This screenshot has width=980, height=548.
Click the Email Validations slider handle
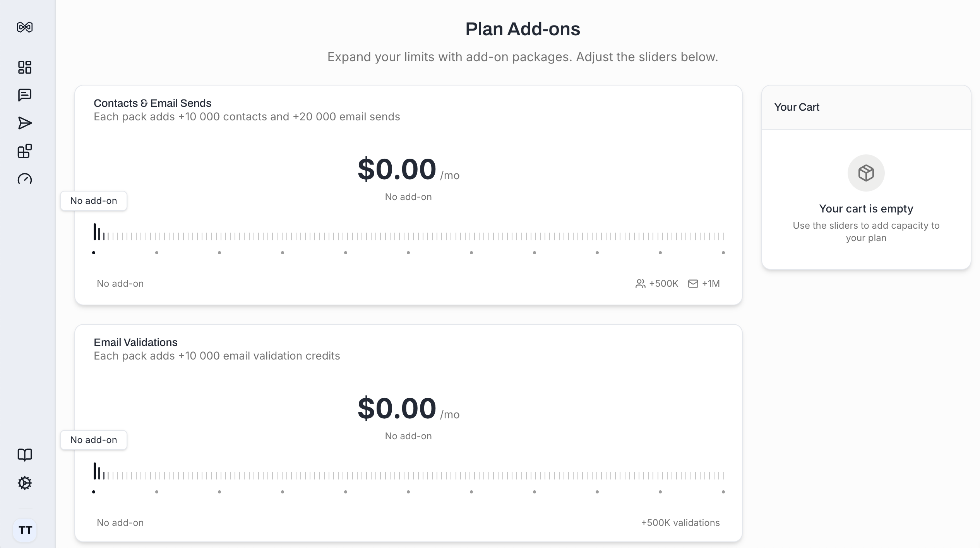(94, 471)
